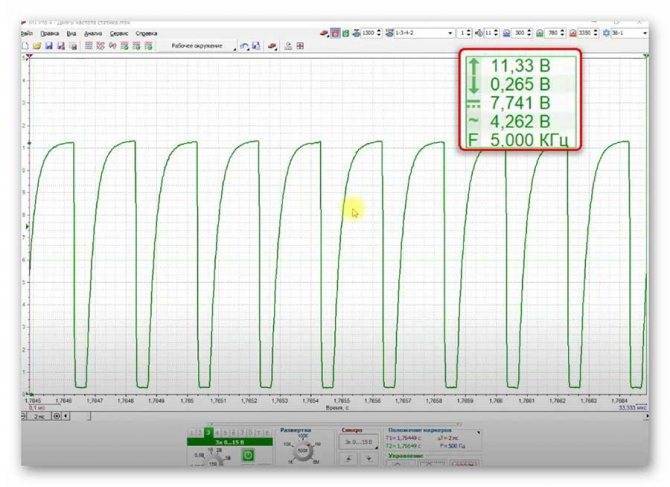Click the pink recorder icon in top-right toolbar
Image resolution: width=670 pixels, height=487 pixels.
(335, 33)
